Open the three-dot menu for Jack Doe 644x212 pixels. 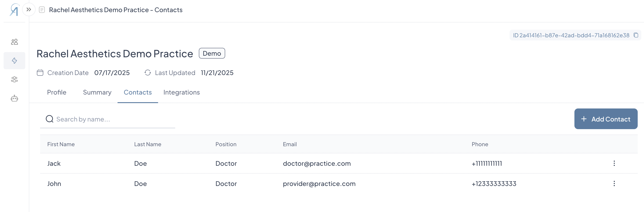(x=614, y=163)
